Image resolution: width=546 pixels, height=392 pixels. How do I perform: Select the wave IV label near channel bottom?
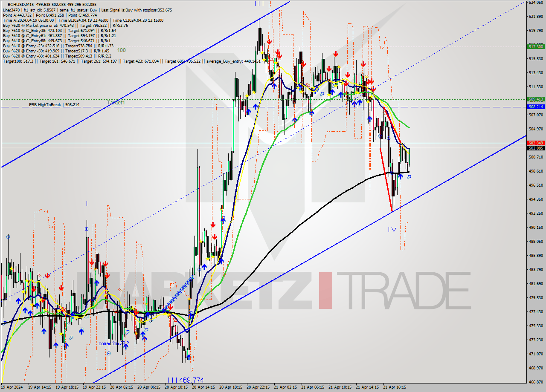pyautogui.click(x=392, y=230)
